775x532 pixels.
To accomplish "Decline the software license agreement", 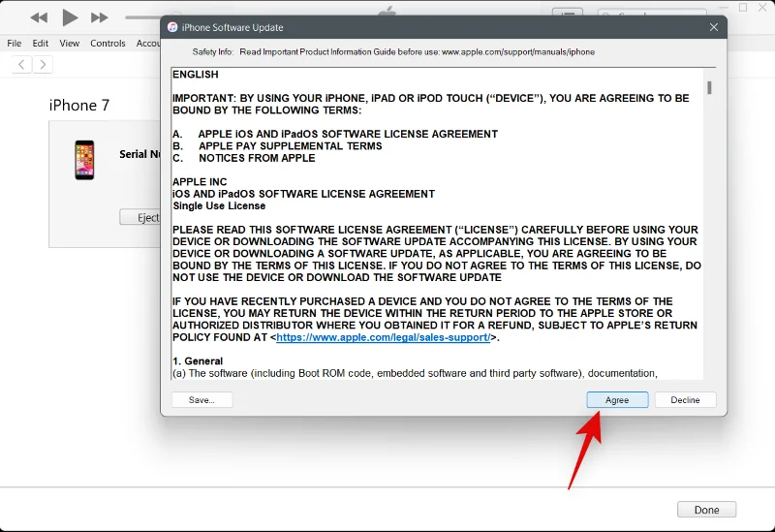I will point(685,400).
